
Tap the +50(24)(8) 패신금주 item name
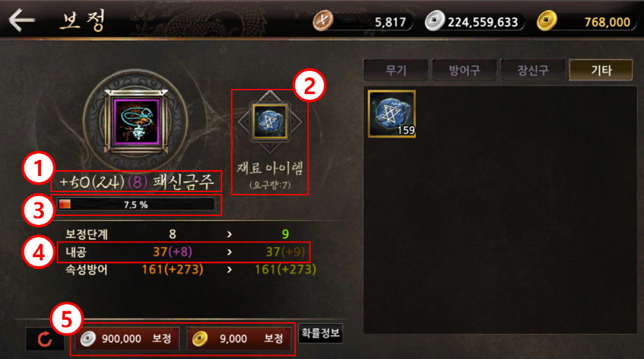(x=137, y=181)
